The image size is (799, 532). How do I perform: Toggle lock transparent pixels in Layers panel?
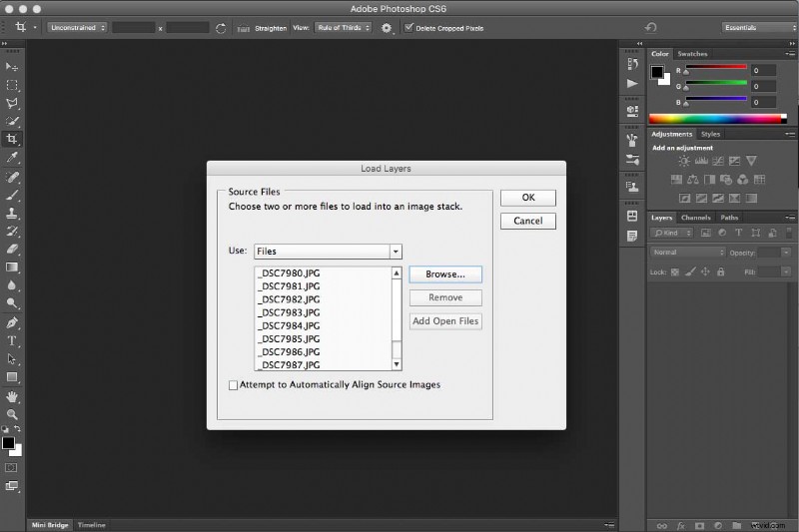click(675, 271)
